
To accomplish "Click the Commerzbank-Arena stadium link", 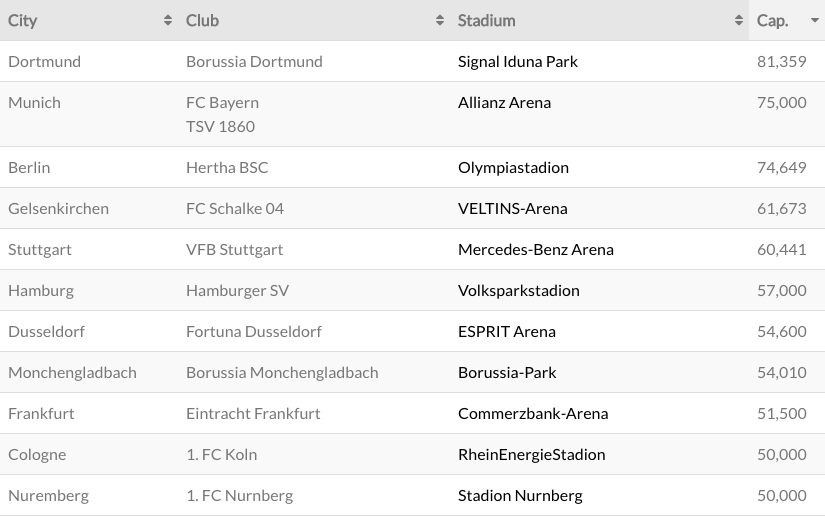I will [533, 414].
